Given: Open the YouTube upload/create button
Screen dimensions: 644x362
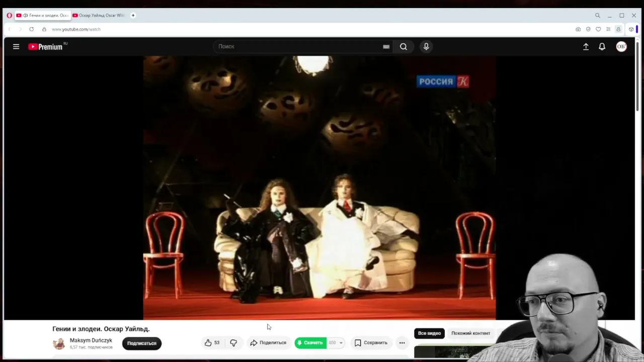Looking at the screenshot, I should pyautogui.click(x=586, y=47).
